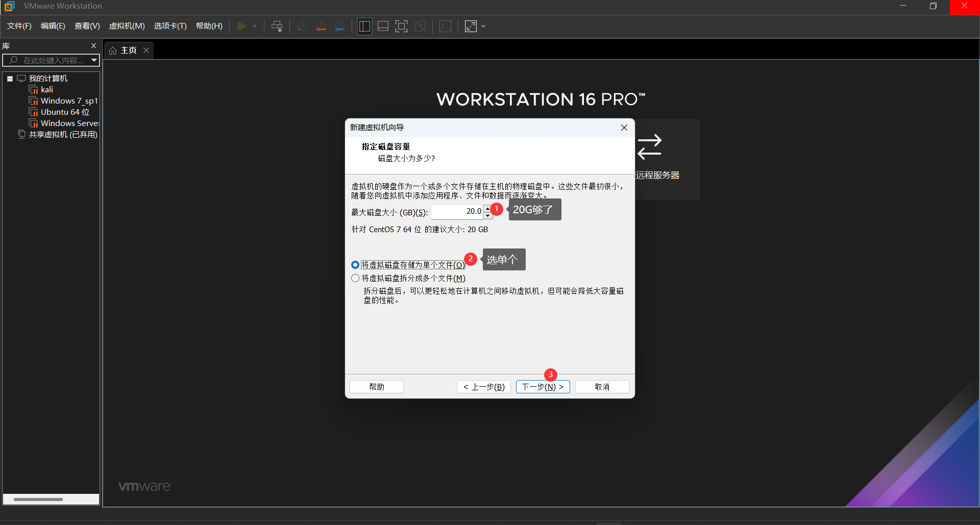The height and width of the screenshot is (525, 980).
Task: Close the 新建虚拟机向导 dialog
Action: tap(624, 128)
